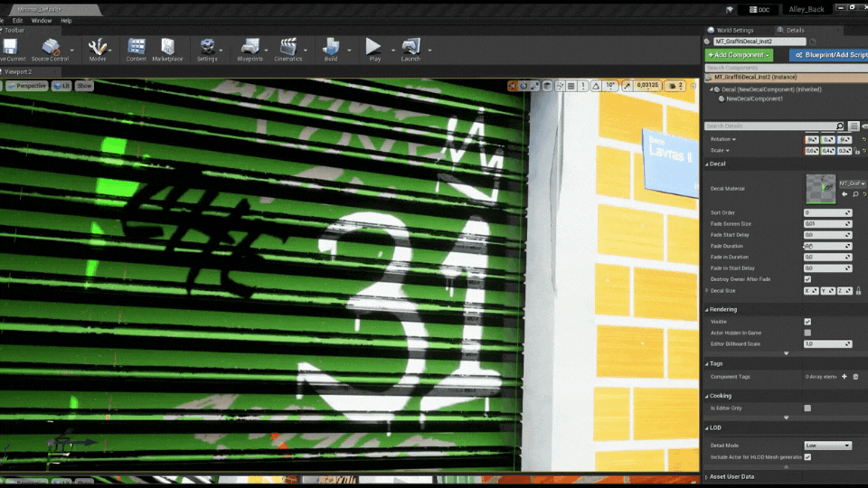
Task: Click the Launch toolbar icon
Action: coord(410,49)
